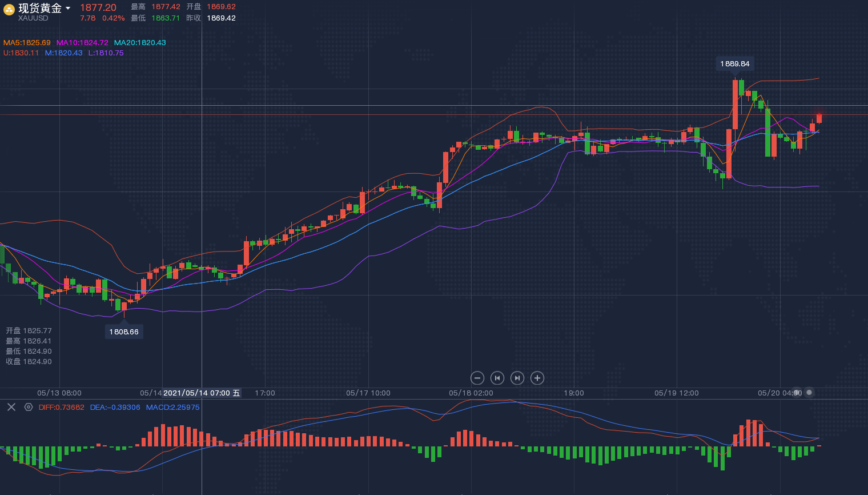Screen dimensions: 868x495
Task: Jump to the earliest candles with skip-back button
Action: click(x=497, y=378)
